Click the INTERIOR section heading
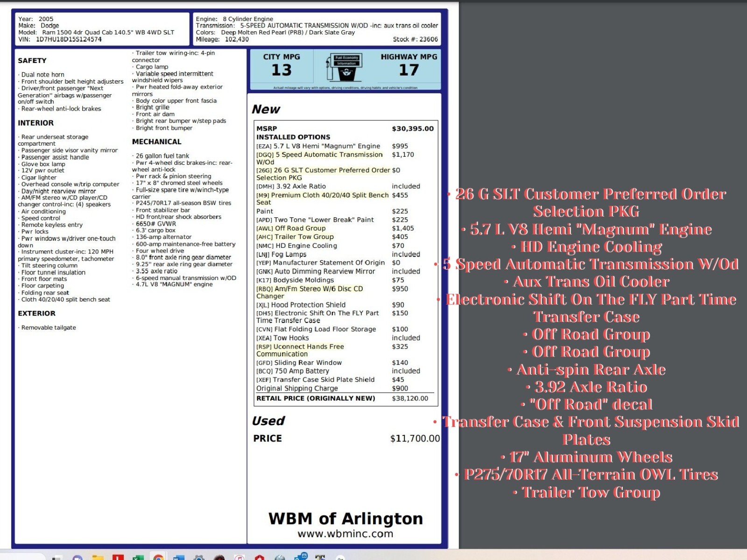This screenshot has width=747, height=560. click(x=36, y=123)
